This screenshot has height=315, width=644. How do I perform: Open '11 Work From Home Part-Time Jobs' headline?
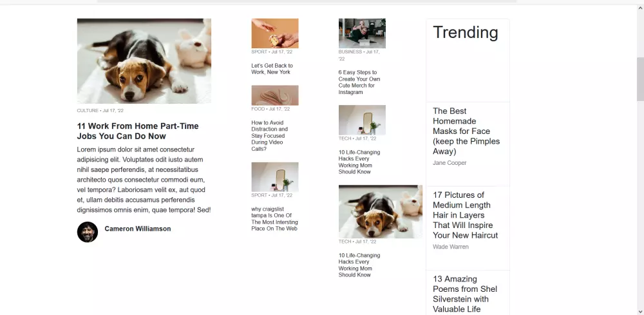coord(138,131)
